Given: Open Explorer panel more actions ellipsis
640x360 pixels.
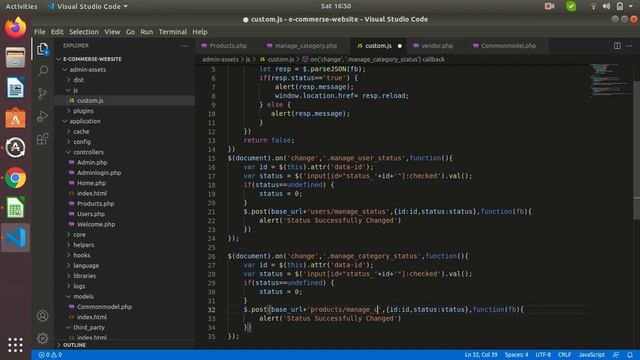Looking at the screenshot, I should pyautogui.click(x=184, y=46).
